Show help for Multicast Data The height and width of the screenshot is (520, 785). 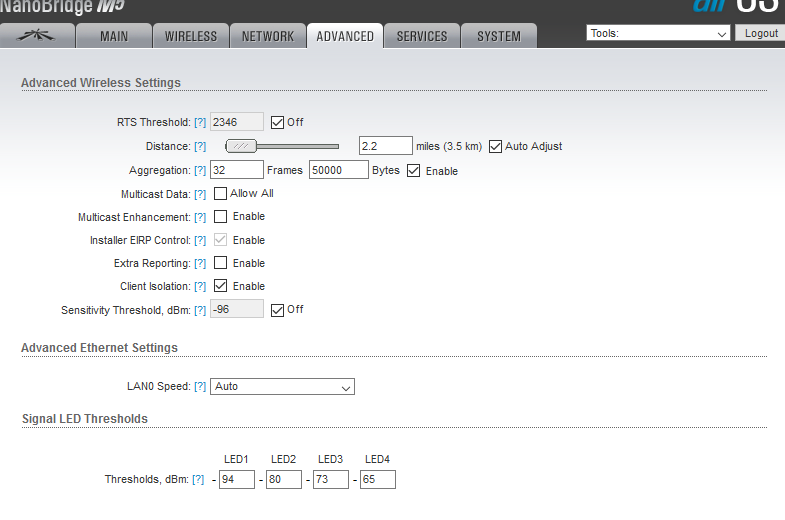point(200,194)
